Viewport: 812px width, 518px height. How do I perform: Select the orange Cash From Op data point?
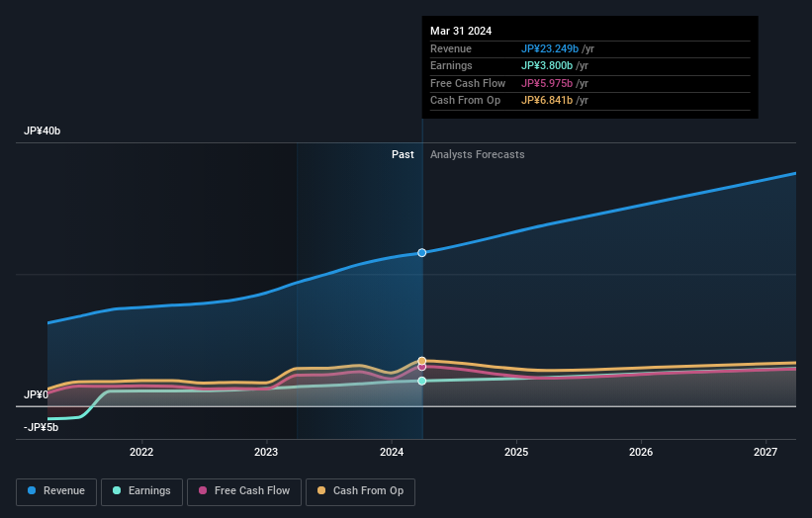[422, 361]
